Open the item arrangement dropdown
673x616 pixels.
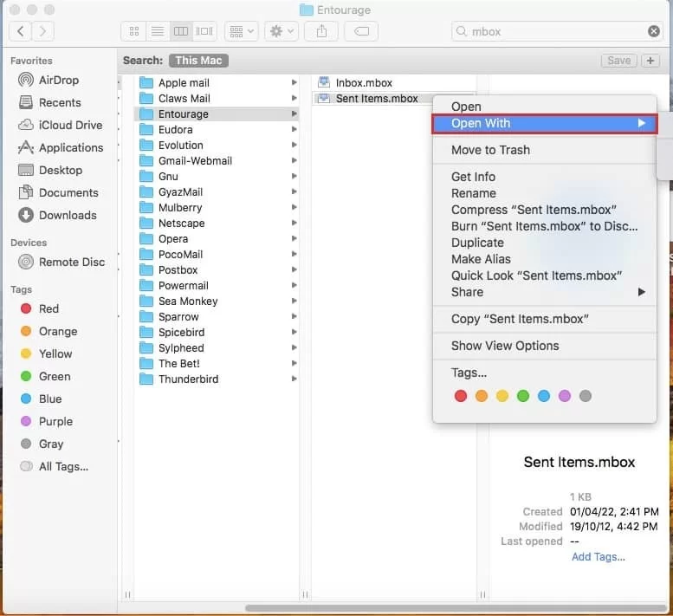(x=241, y=31)
